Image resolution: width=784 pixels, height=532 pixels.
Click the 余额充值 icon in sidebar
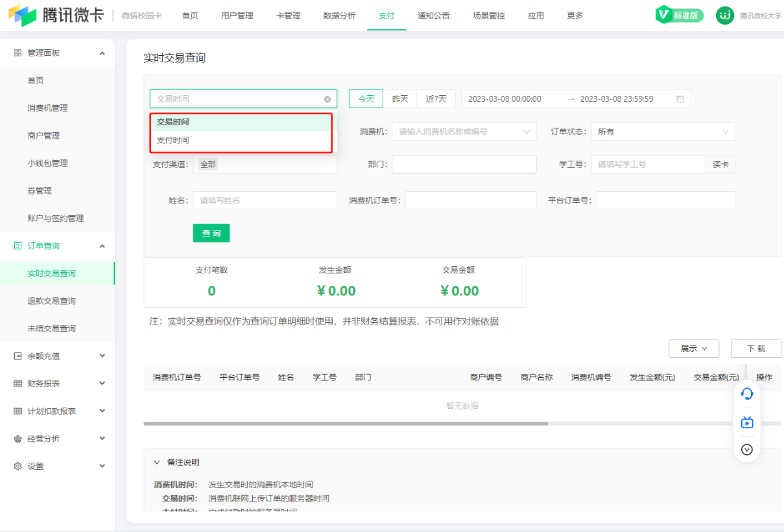click(18, 356)
